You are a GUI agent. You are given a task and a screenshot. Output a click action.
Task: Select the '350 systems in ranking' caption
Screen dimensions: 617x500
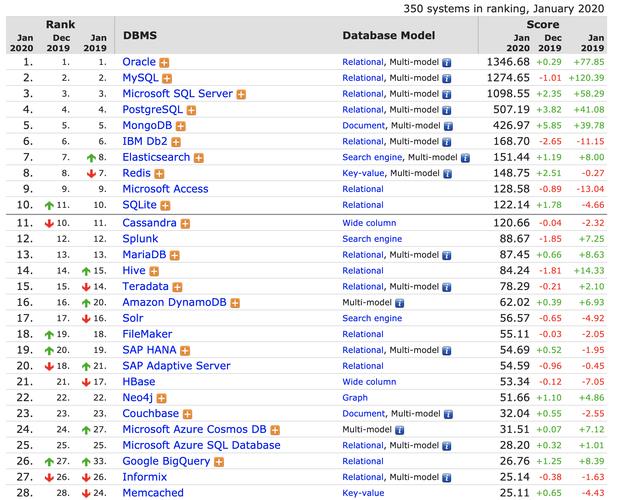[x=504, y=8]
